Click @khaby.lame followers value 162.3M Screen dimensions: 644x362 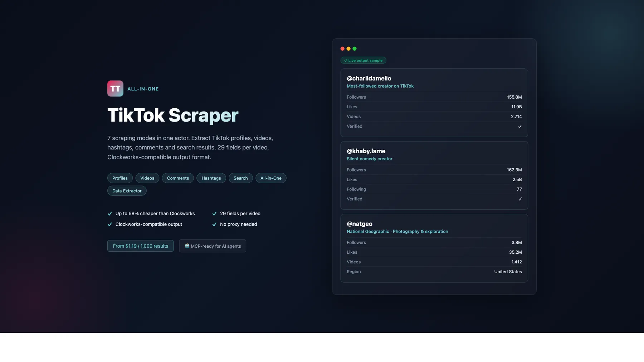point(514,170)
